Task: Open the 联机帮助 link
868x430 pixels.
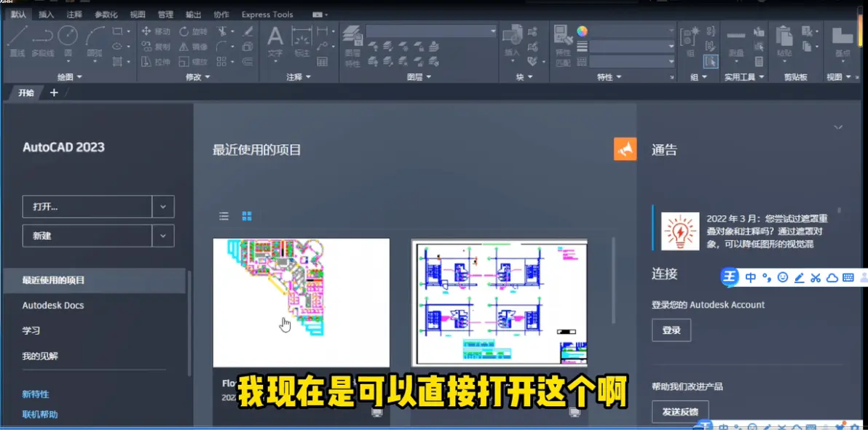Action: click(x=40, y=414)
